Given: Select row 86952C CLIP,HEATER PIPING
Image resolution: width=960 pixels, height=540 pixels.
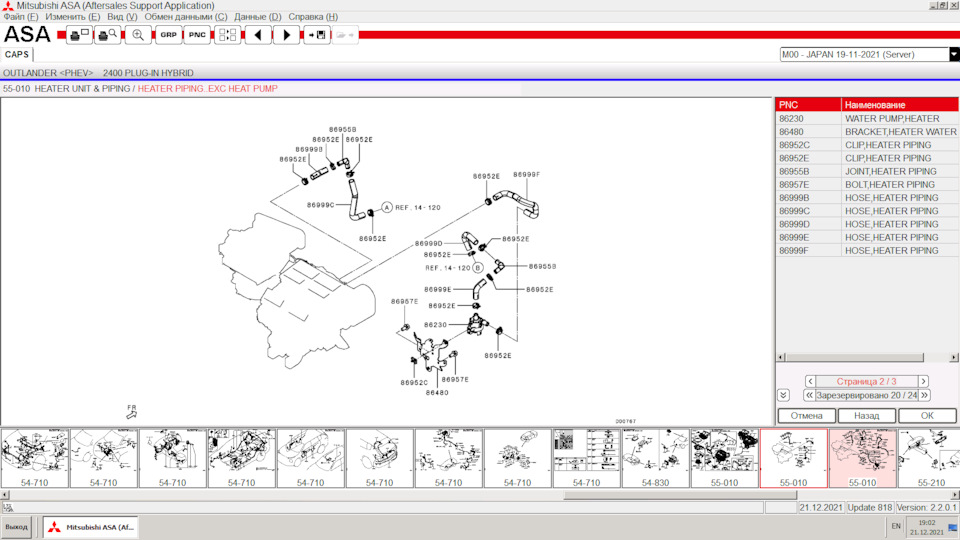Looking at the screenshot, I should pos(867,145).
